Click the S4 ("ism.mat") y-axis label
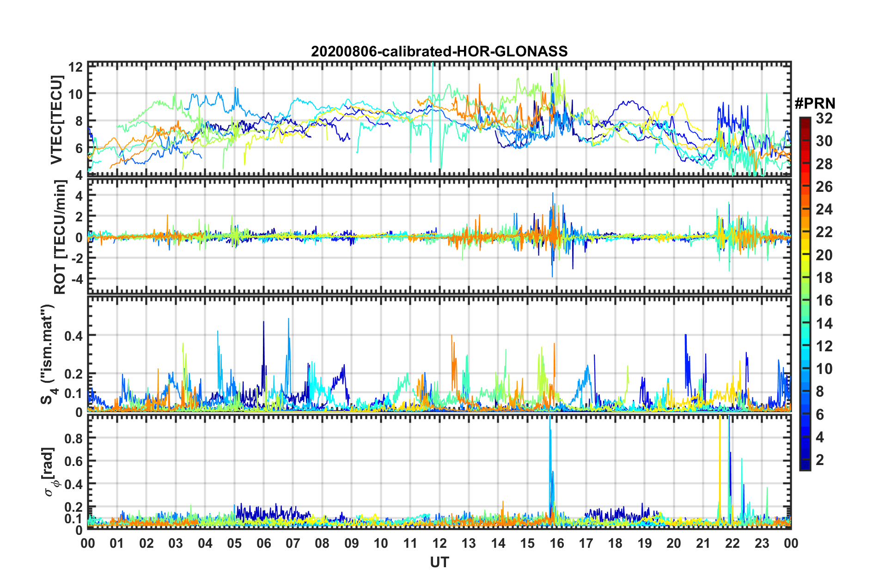This screenshot has width=879, height=588. [x=48, y=355]
